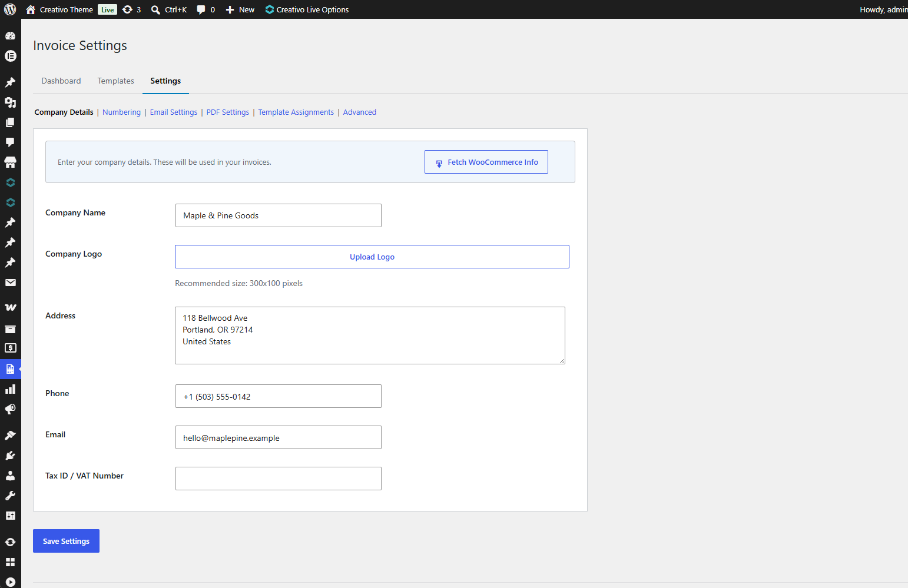Click the Live status badge
Viewport: 908px width, 588px height.
107,9
